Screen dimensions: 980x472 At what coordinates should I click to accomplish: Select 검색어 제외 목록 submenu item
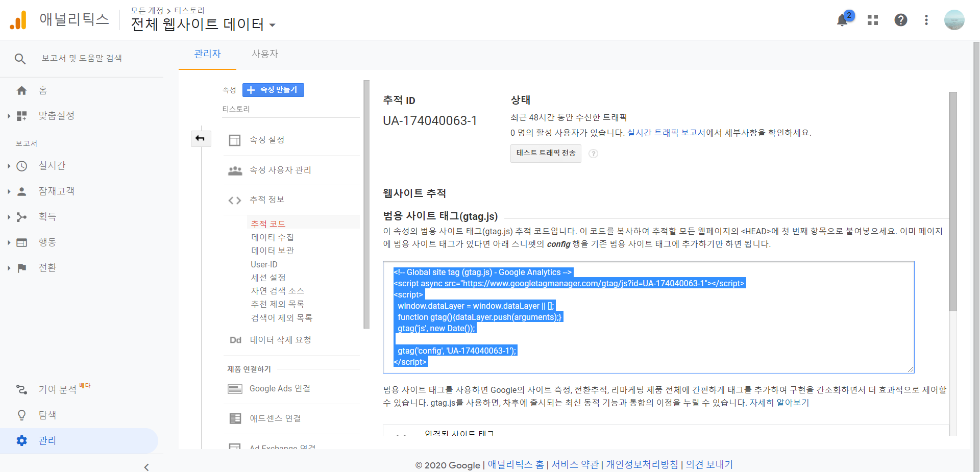281,318
